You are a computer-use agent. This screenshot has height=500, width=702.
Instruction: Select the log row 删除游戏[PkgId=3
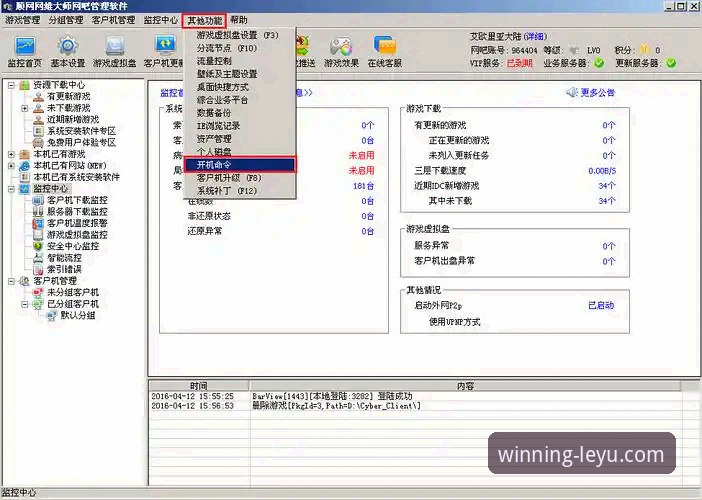tap(415, 406)
